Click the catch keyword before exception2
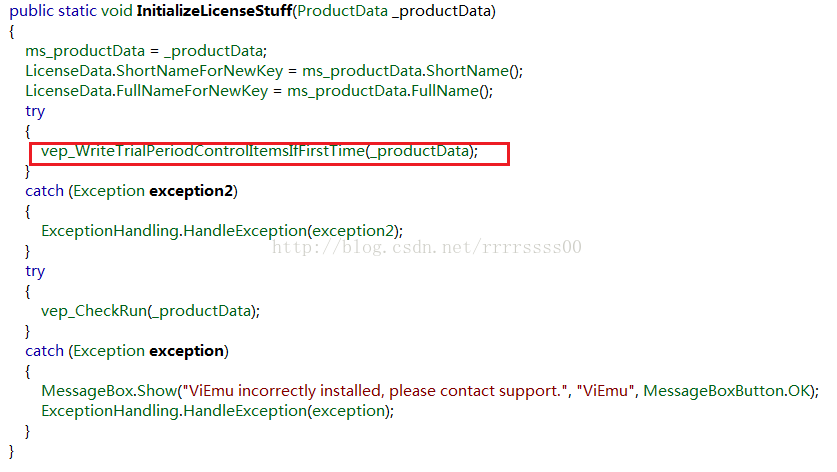 tap(44, 191)
